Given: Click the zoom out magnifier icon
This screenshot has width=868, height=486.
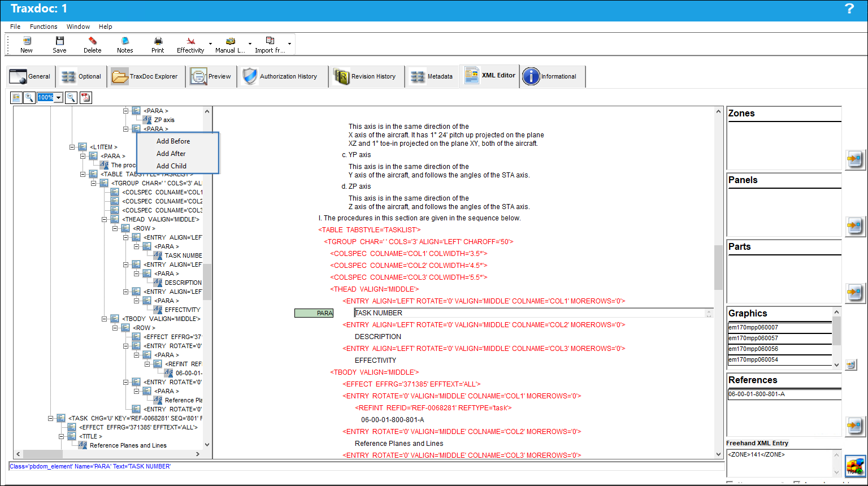Looking at the screenshot, I should pos(71,98).
